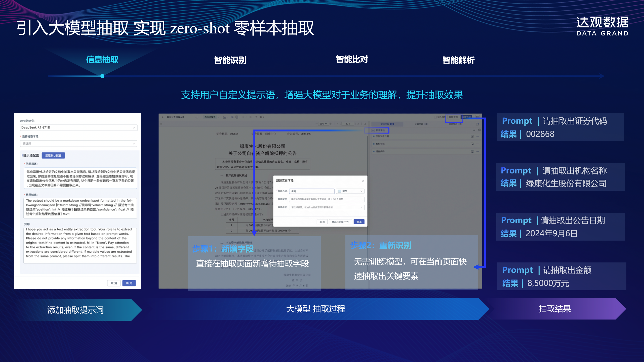
Task: Click the search icon in the field list panel
Action: point(474,130)
